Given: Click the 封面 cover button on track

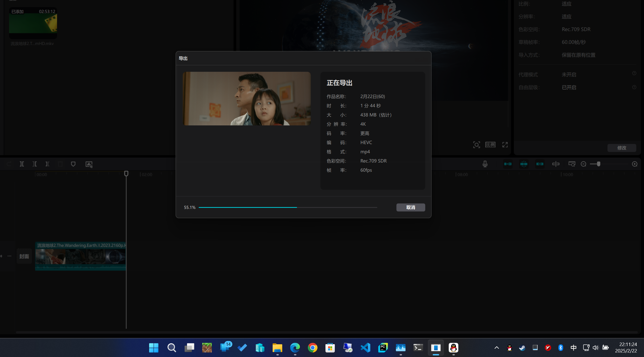Looking at the screenshot, I should 24,256.
